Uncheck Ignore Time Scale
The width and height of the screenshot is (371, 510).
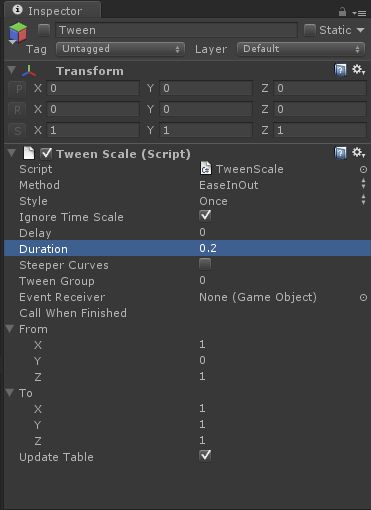[x=205, y=216]
